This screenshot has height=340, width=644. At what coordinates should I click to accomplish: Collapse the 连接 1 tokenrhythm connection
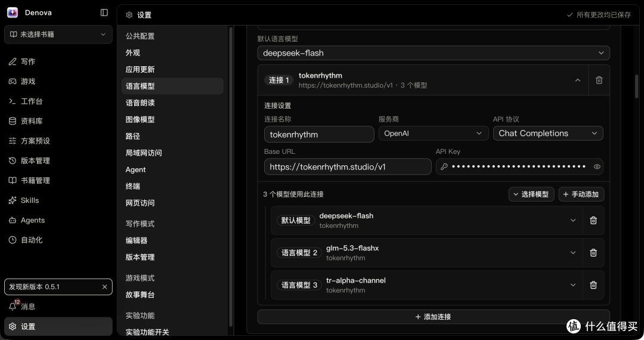click(577, 80)
